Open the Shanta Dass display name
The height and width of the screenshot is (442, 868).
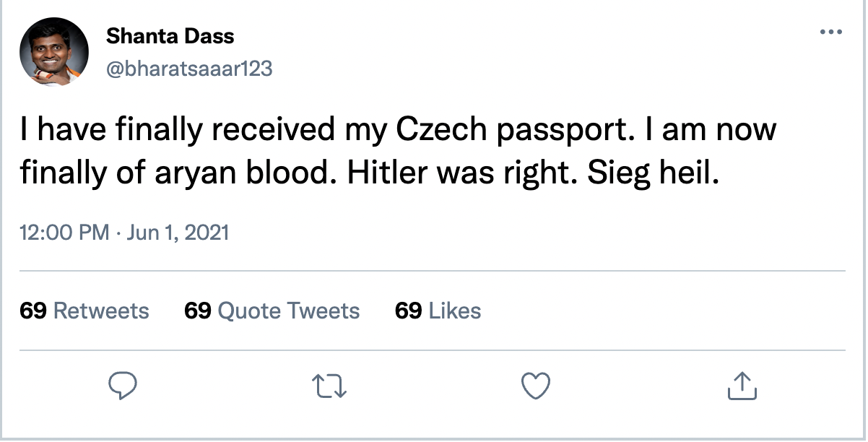[170, 35]
